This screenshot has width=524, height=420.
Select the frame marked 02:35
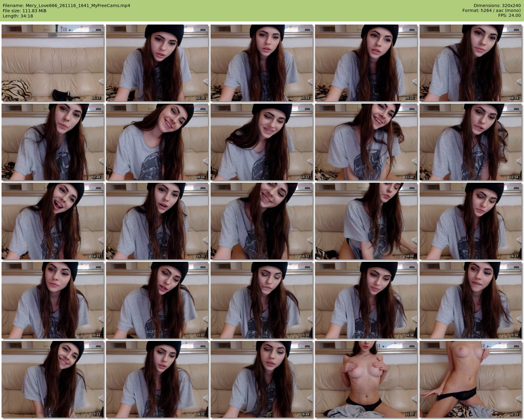point(157,63)
